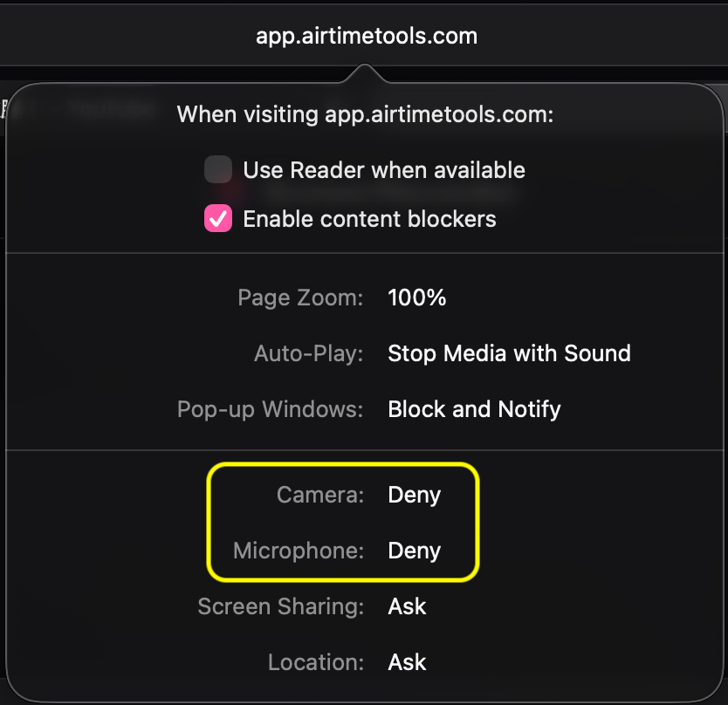This screenshot has height=705, width=728.
Task: Open the Screen Sharing permission dropdown
Action: (x=407, y=606)
